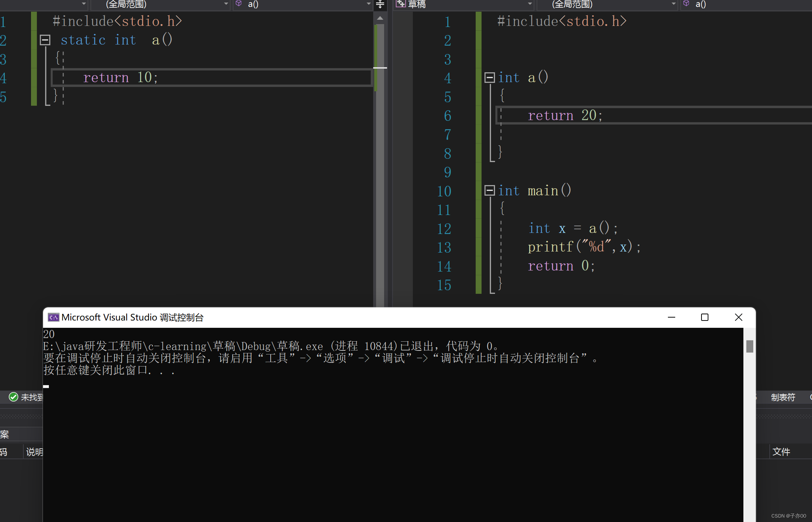The image size is (812, 522).
Task: Click the 制表符 indicator in status strip
Action: pyautogui.click(x=783, y=397)
